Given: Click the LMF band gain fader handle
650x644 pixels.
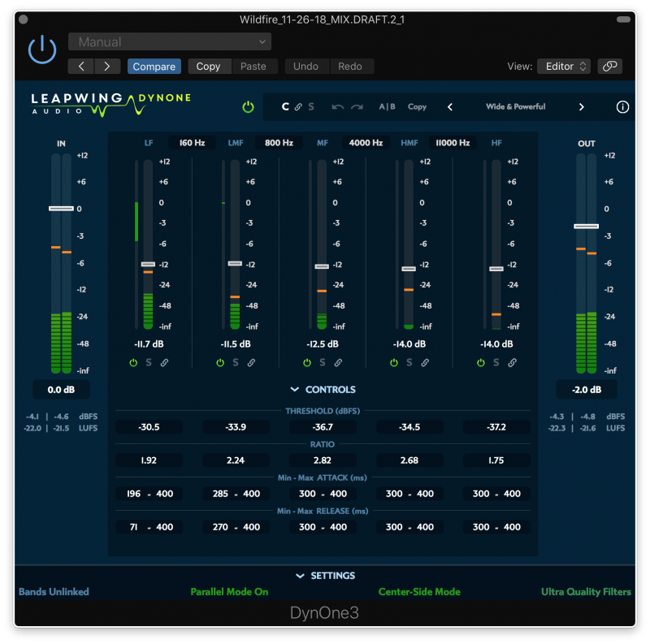Looking at the screenshot, I should (235, 264).
